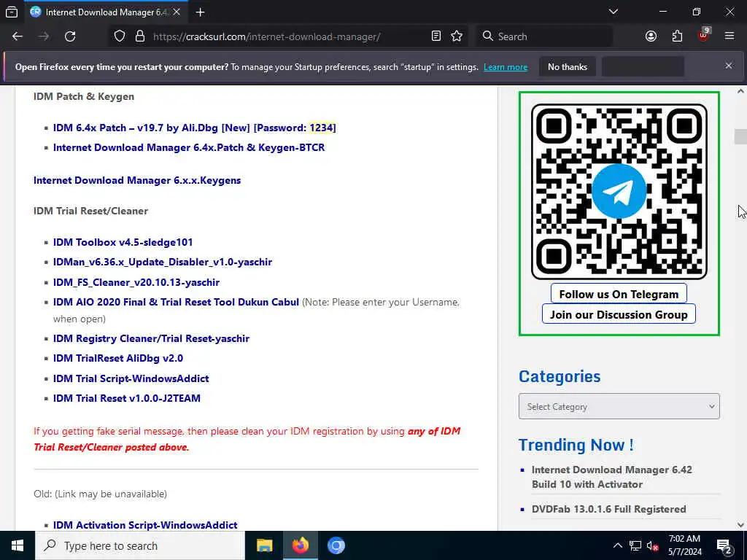Viewport: 747px width, 560px height.
Task: Click Join our Discussion Group button
Action: pos(619,314)
